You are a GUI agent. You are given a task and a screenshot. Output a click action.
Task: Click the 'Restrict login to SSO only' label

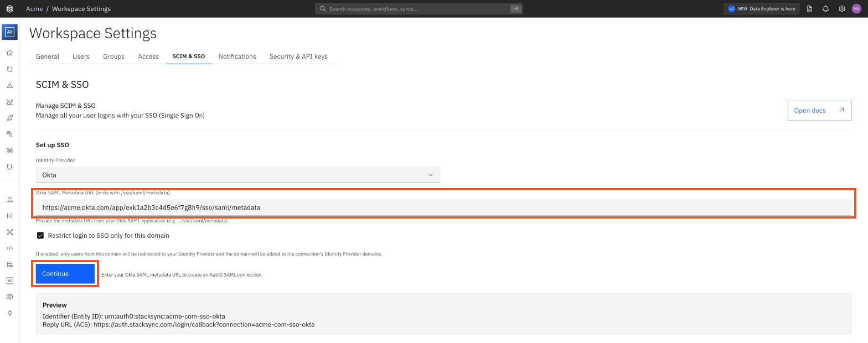pyautogui.click(x=108, y=236)
